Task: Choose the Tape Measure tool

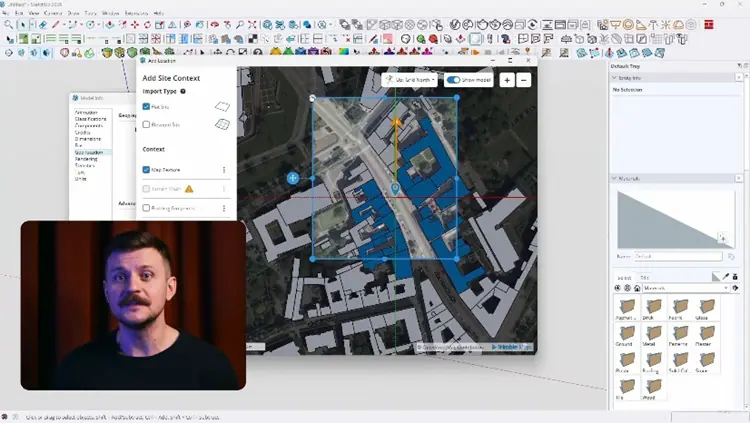Action: [x=187, y=24]
